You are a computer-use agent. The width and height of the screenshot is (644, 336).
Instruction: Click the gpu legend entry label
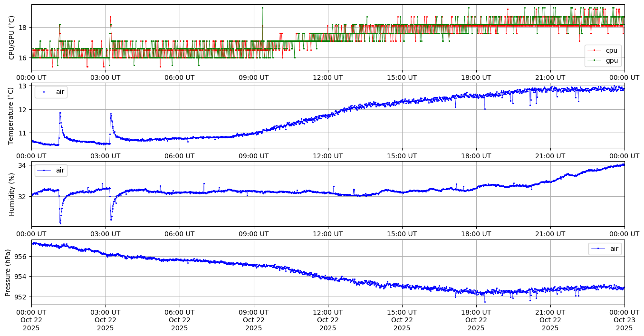(611, 60)
